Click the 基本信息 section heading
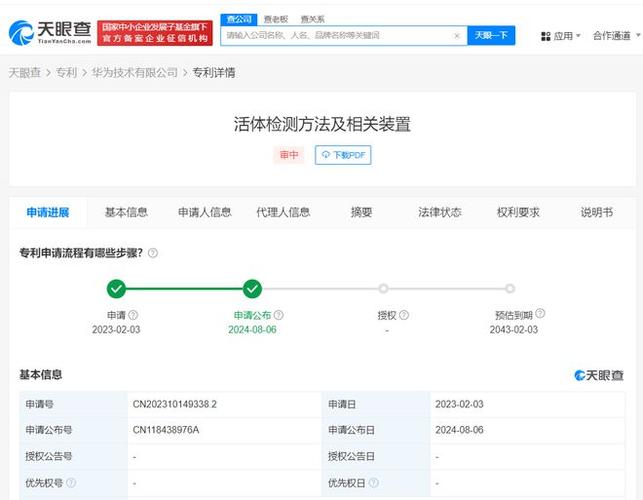 [x=41, y=374]
